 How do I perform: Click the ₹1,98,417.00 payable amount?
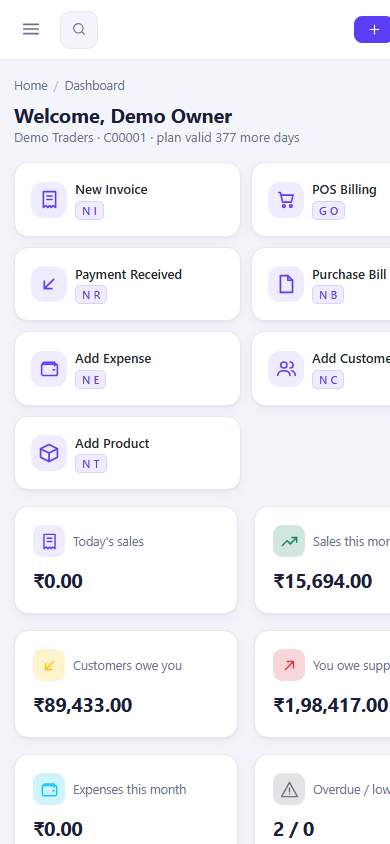pos(331,705)
